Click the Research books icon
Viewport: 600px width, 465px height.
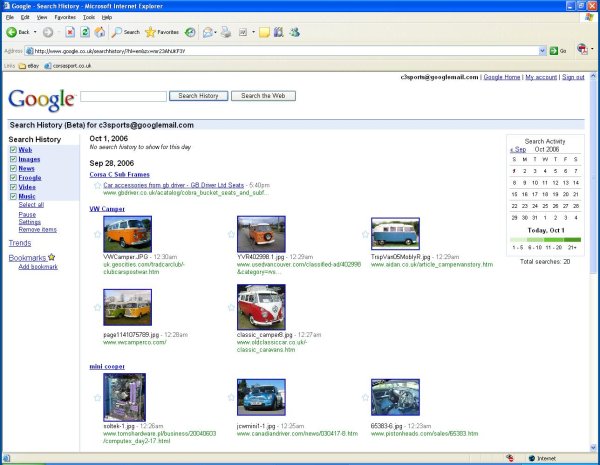tap(279, 33)
